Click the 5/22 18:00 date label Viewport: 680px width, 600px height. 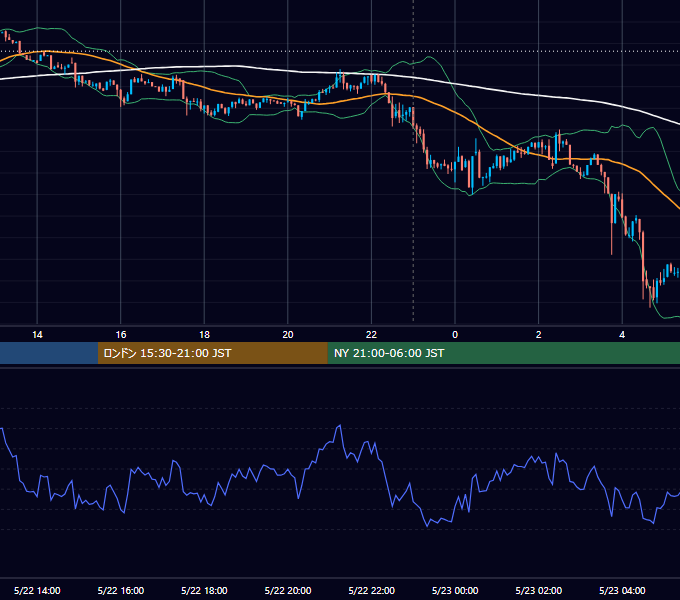point(204,590)
